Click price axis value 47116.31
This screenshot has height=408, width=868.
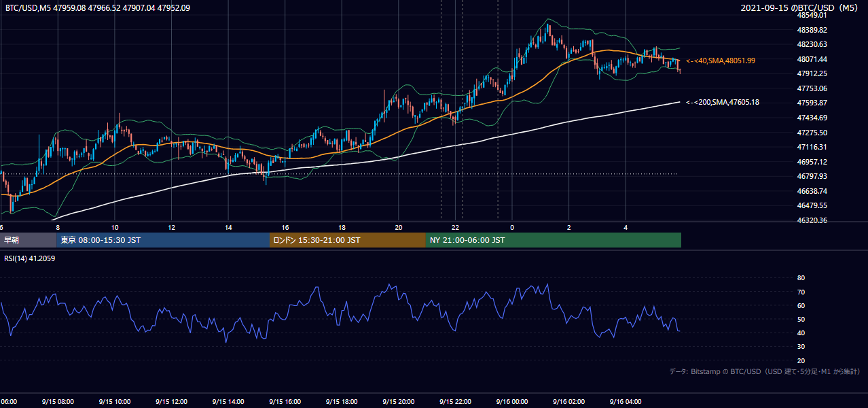click(x=812, y=147)
